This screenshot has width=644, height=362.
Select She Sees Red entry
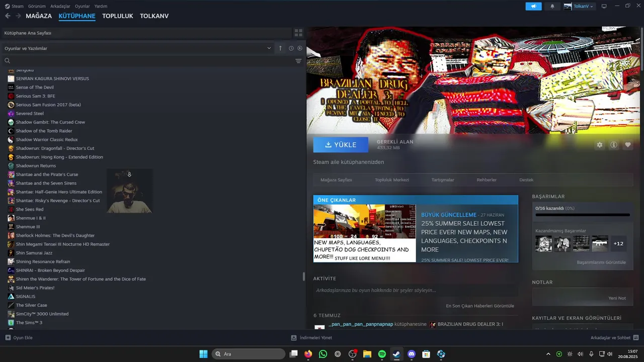click(29, 209)
